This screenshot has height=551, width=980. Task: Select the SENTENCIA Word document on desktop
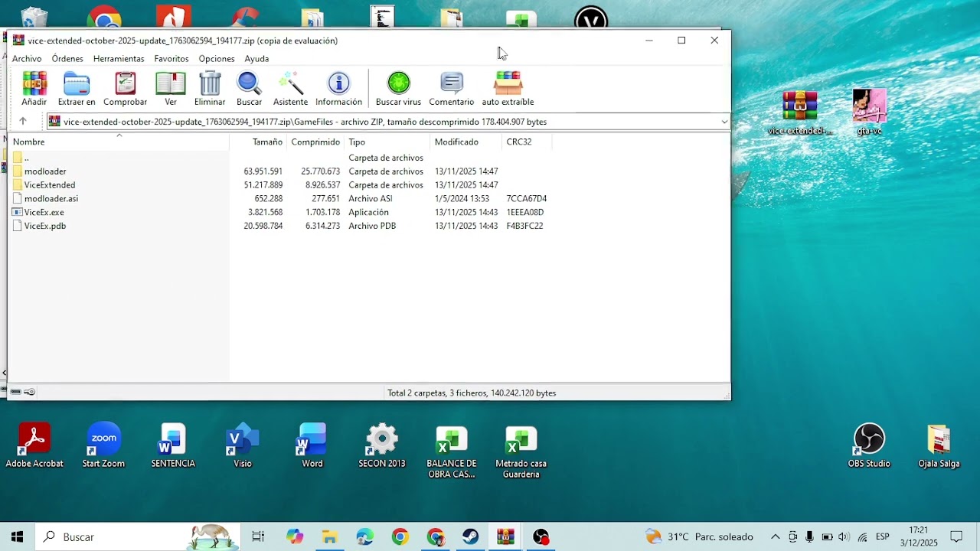(173, 445)
